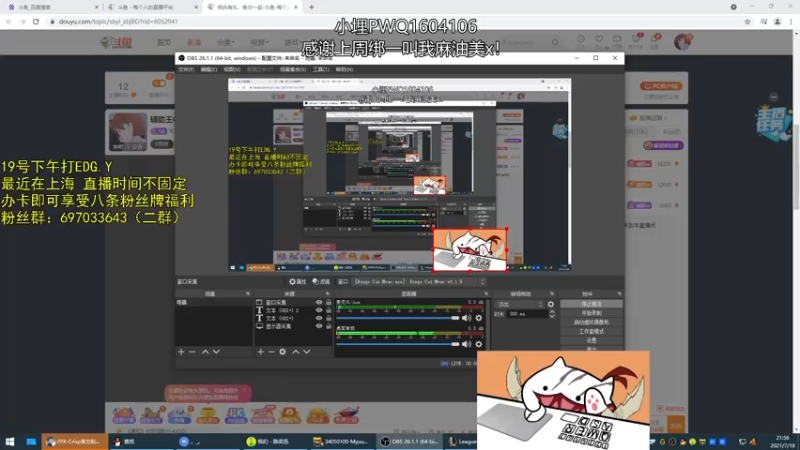The image size is (800, 450).
Task: Adjust the microphone/Aux volume slider
Action: point(397,318)
